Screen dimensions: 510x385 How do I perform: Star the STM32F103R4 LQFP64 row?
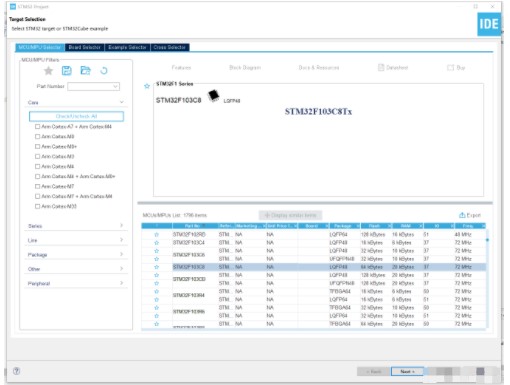(x=156, y=299)
